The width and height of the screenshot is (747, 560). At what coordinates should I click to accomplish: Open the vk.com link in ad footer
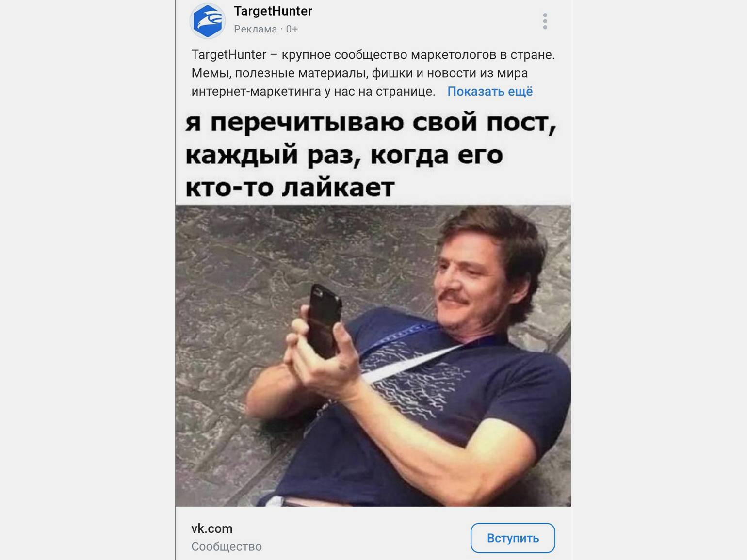pos(212,528)
